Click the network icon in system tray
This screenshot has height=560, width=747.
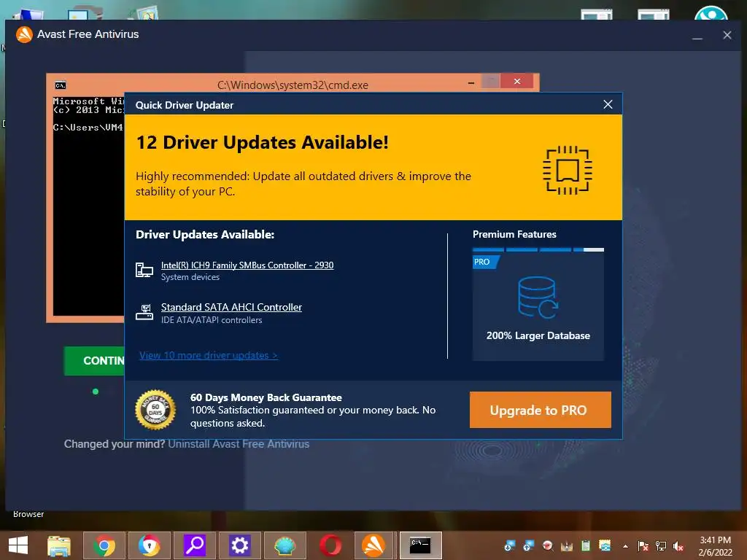(661, 546)
